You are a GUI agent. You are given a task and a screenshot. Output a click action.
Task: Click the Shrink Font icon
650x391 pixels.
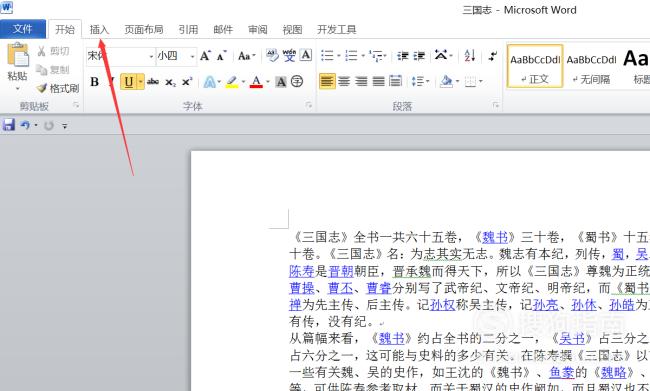(x=222, y=56)
